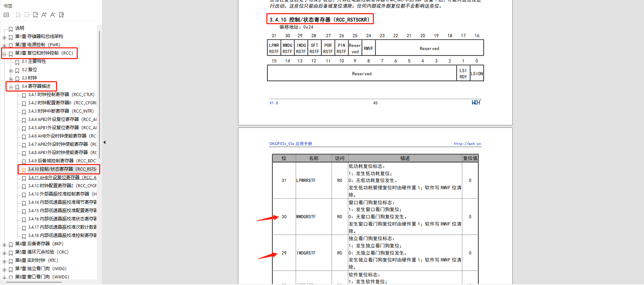Click the WWDGRSTF name cell in table

pos(314,217)
